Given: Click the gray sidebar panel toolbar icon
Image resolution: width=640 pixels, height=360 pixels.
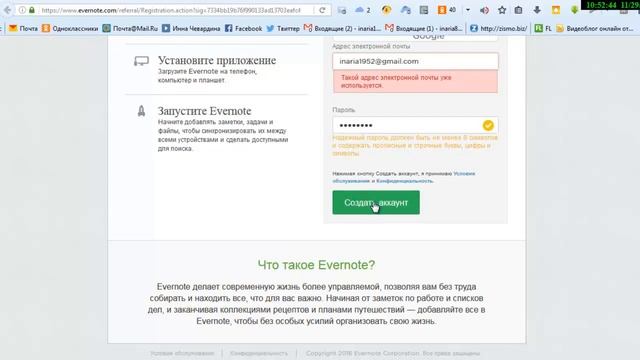Looking at the screenshot, I should point(424,10).
